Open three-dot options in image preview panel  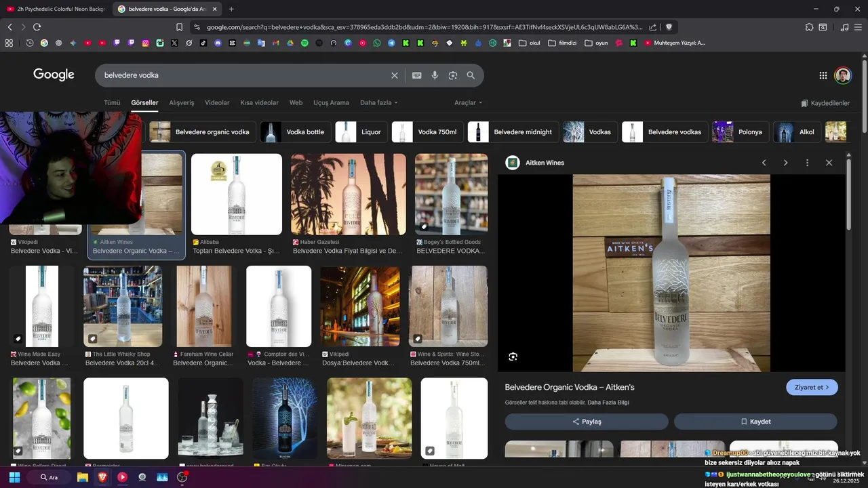click(807, 163)
